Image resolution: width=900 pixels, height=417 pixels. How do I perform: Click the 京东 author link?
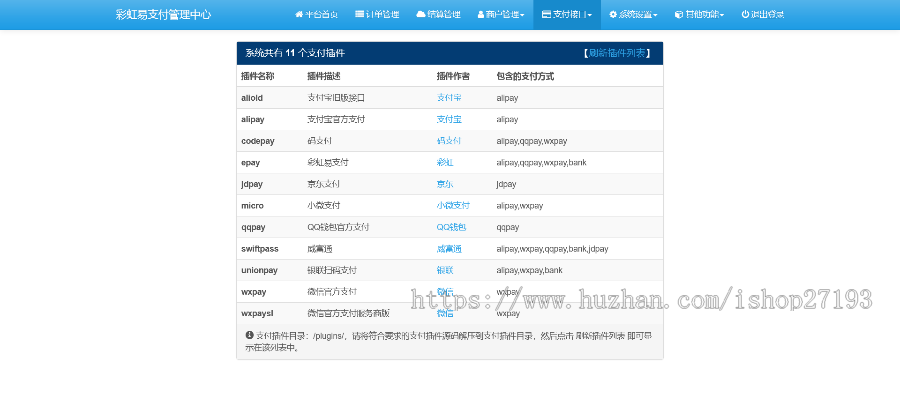(x=445, y=184)
